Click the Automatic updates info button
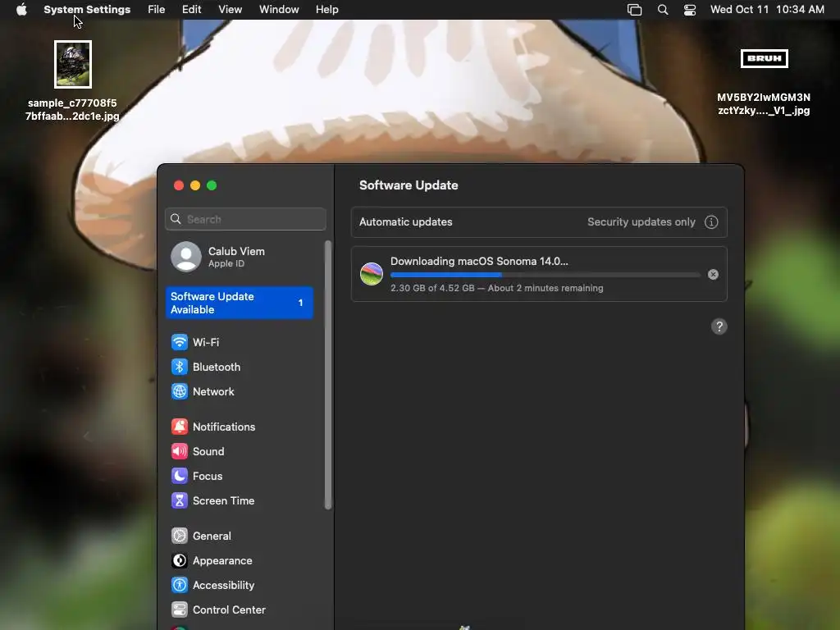 coord(711,221)
